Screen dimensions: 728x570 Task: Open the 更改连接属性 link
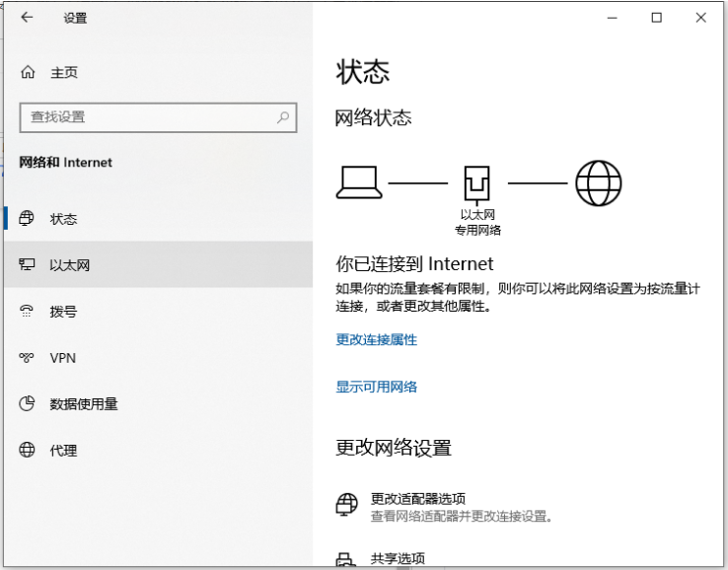(x=376, y=339)
